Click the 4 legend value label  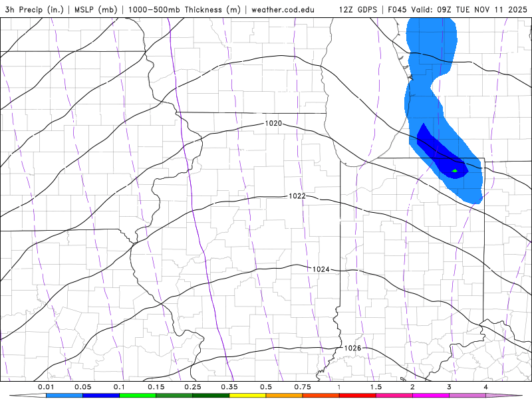point(486,387)
